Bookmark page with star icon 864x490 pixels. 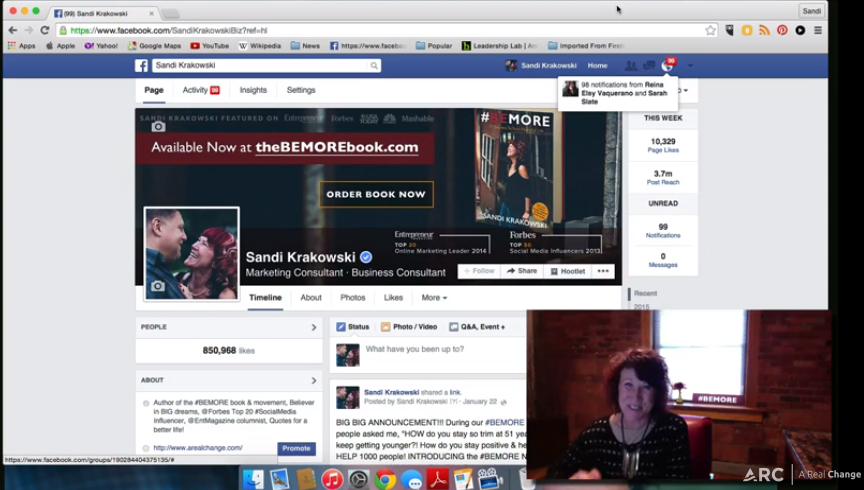click(710, 30)
